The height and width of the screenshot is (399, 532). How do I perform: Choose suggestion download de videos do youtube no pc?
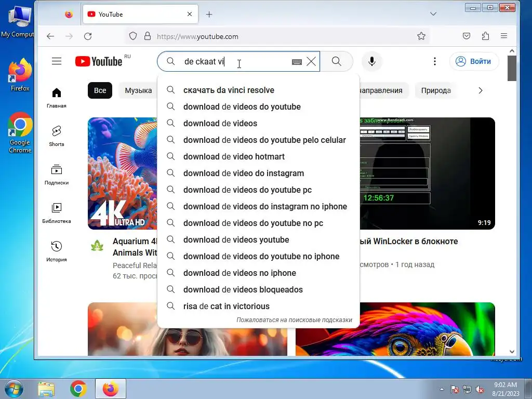pyautogui.click(x=259, y=223)
